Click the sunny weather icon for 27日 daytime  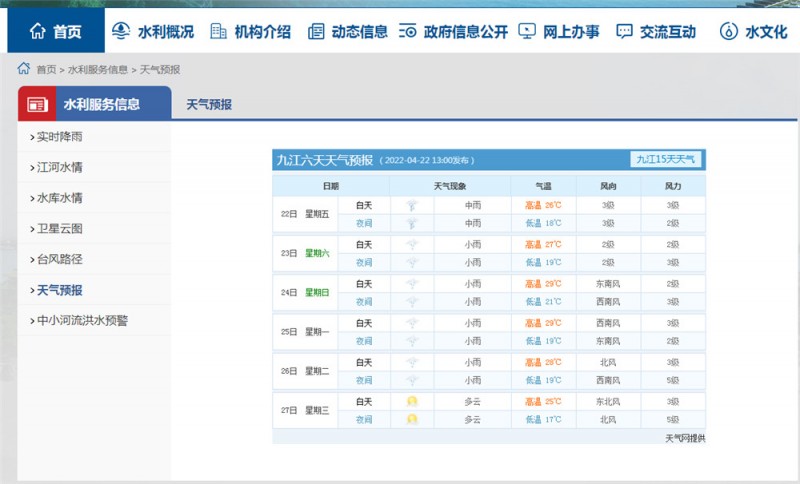(412, 401)
